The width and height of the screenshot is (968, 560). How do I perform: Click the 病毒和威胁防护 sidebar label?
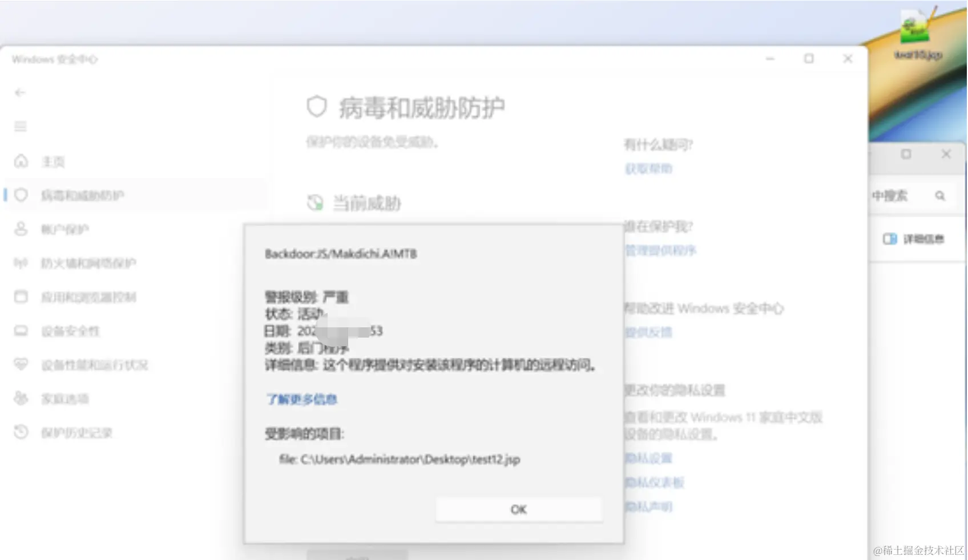82,196
